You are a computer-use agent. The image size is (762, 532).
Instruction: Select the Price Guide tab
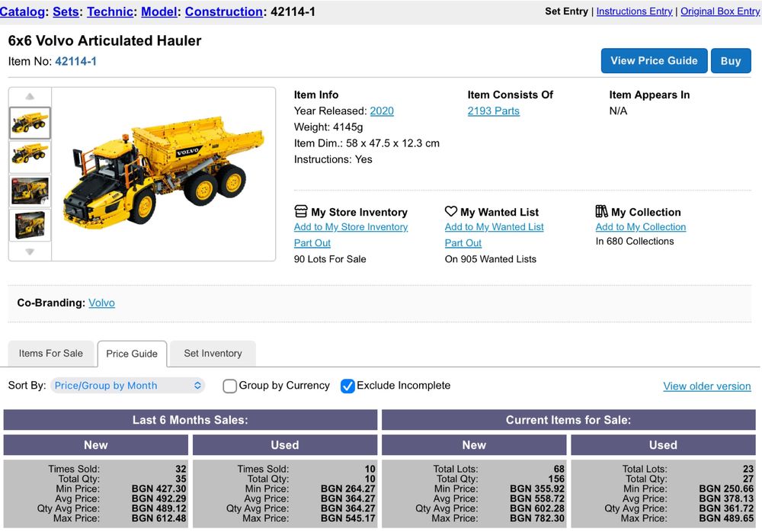[132, 354]
